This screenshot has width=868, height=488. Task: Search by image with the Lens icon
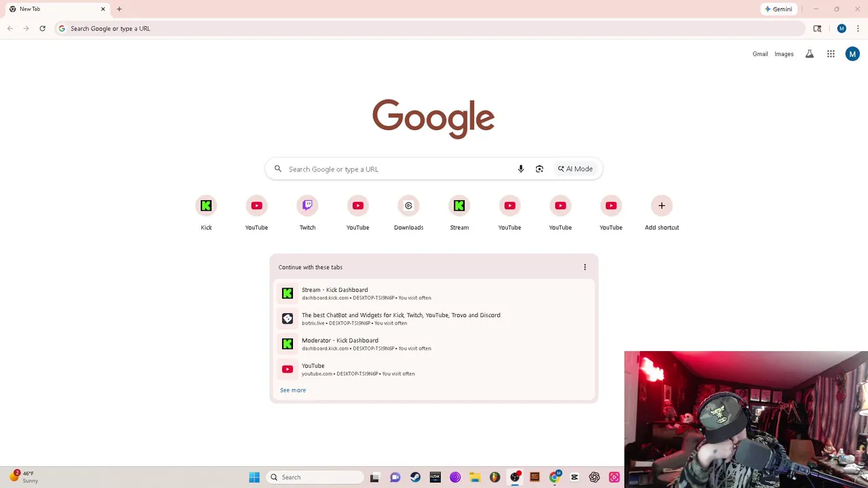click(539, 169)
